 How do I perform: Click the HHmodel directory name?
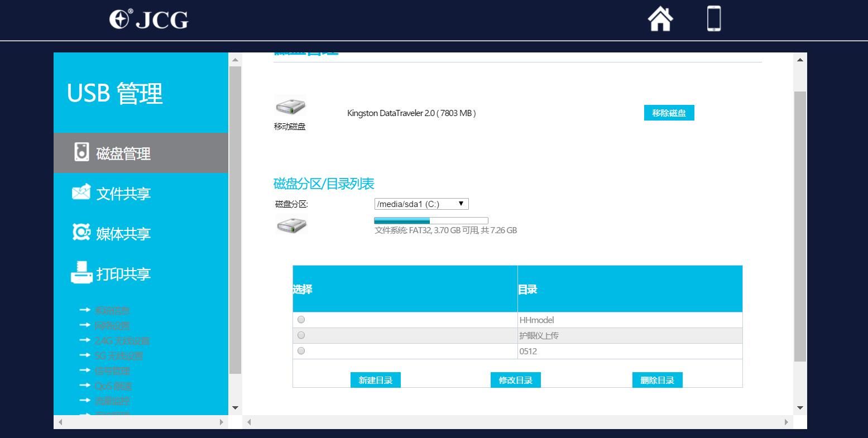pyautogui.click(x=536, y=320)
